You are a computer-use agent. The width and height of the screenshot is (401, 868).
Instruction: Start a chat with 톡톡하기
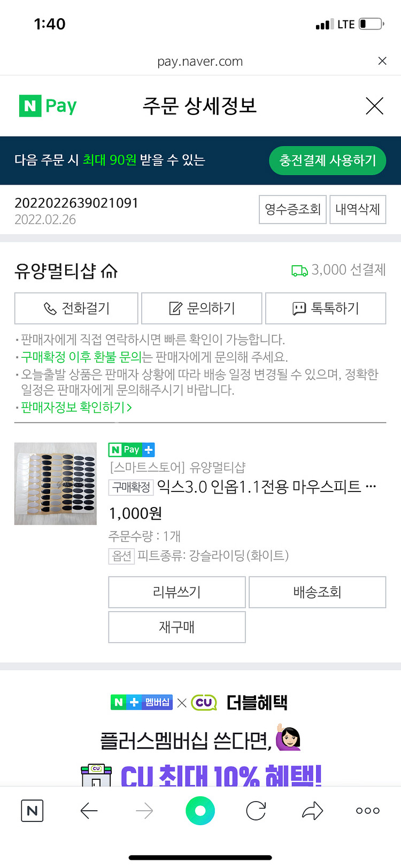(326, 308)
